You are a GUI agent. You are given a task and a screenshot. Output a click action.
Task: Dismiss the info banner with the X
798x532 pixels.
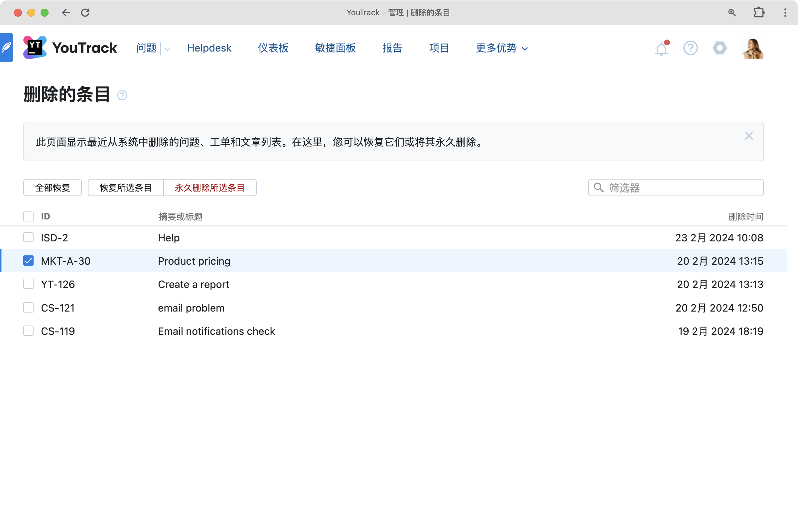click(x=748, y=136)
